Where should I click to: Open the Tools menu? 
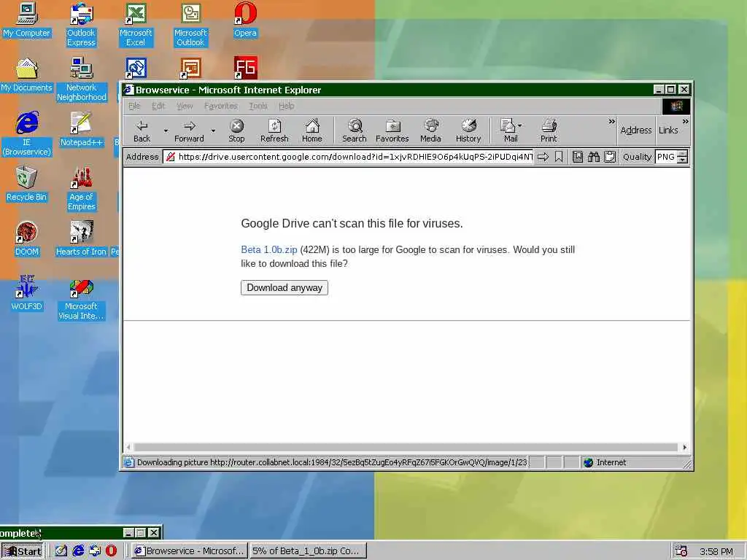click(x=258, y=106)
